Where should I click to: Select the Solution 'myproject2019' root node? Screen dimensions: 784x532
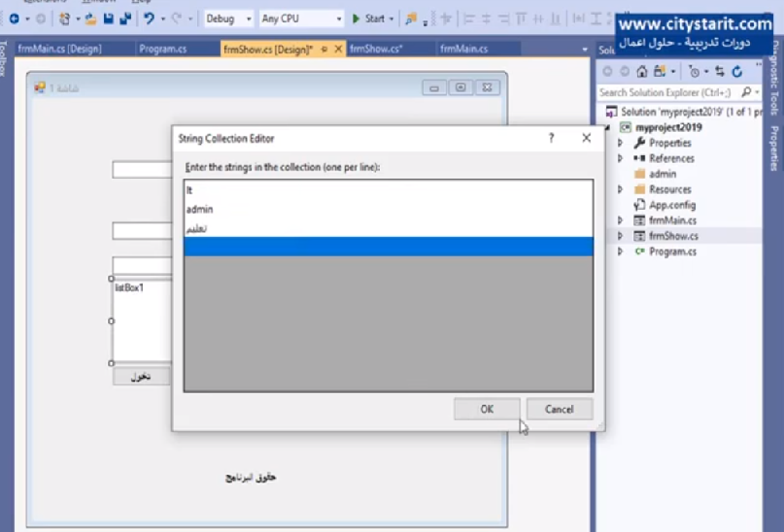pyautogui.click(x=683, y=112)
